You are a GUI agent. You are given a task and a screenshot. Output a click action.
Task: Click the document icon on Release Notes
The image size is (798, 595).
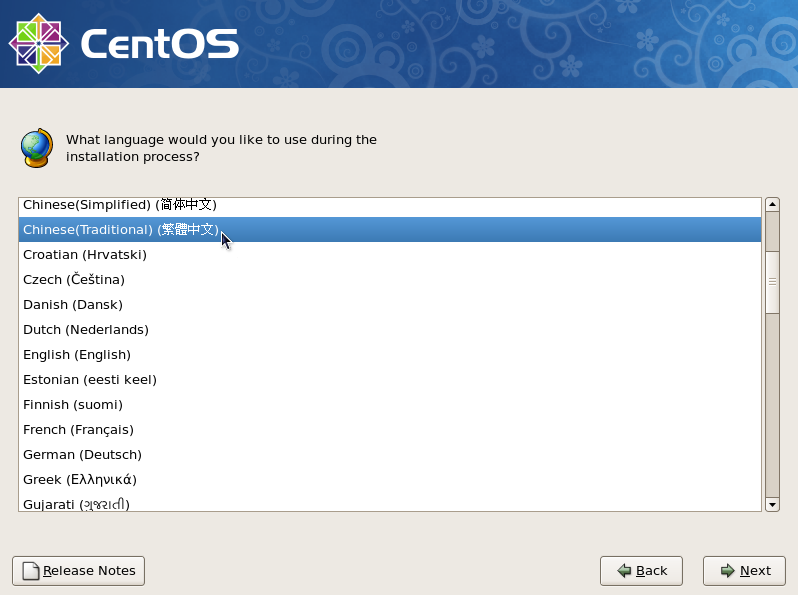tap(31, 571)
